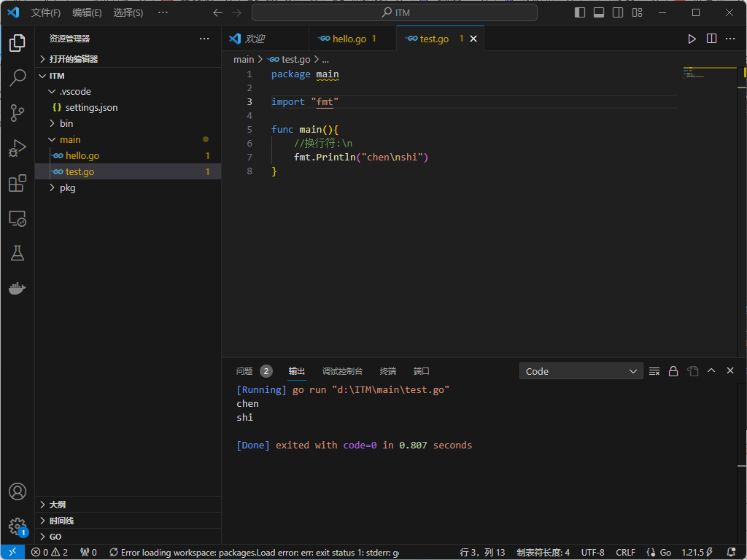Viewport: 747px width, 560px height.
Task: Open the Code output channel dropdown
Action: [x=581, y=371]
